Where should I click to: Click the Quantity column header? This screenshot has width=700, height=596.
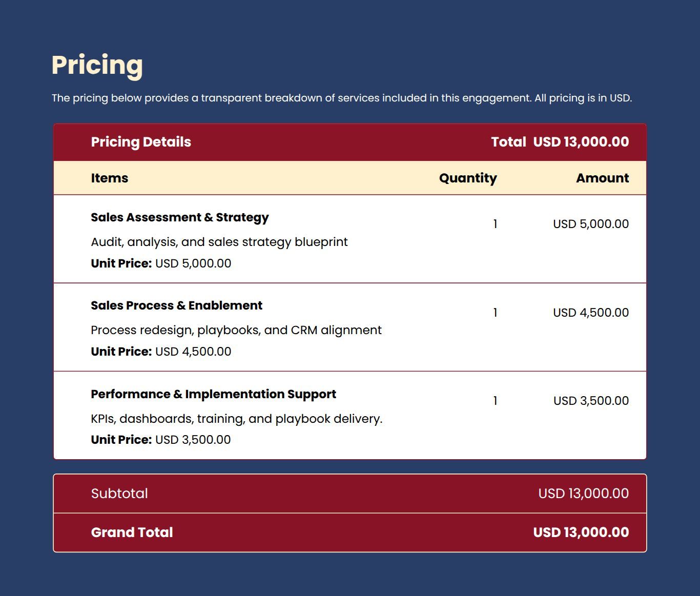click(467, 178)
